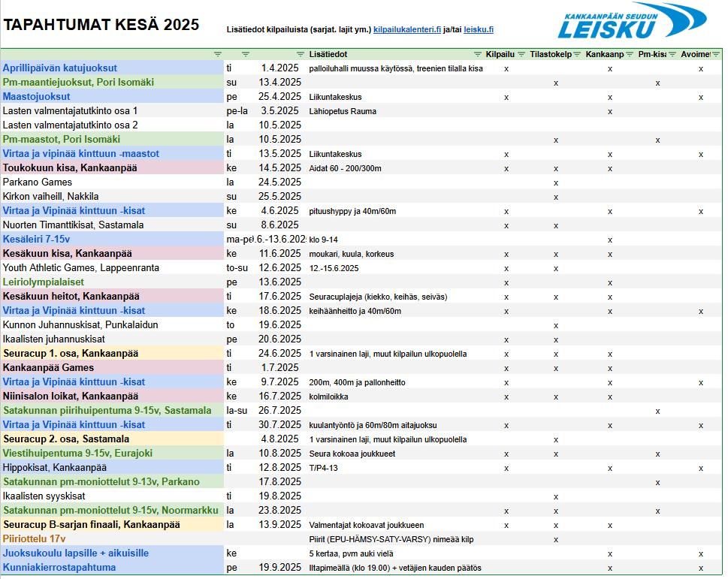Select the Kesäleiri 7-15v cell
This screenshot has width=728, height=579.
click(113, 240)
